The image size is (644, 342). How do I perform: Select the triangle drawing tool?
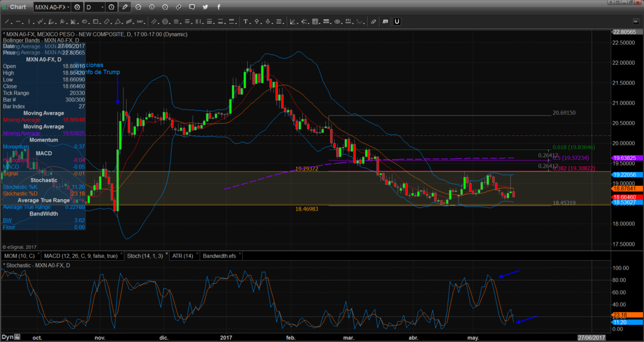[x=117, y=21]
